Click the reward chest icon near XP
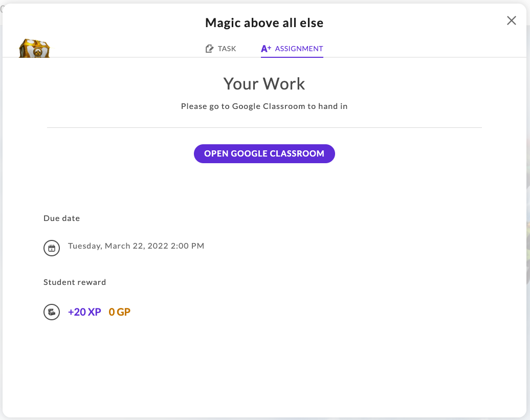Image resolution: width=530 pixels, height=420 pixels. (52, 312)
